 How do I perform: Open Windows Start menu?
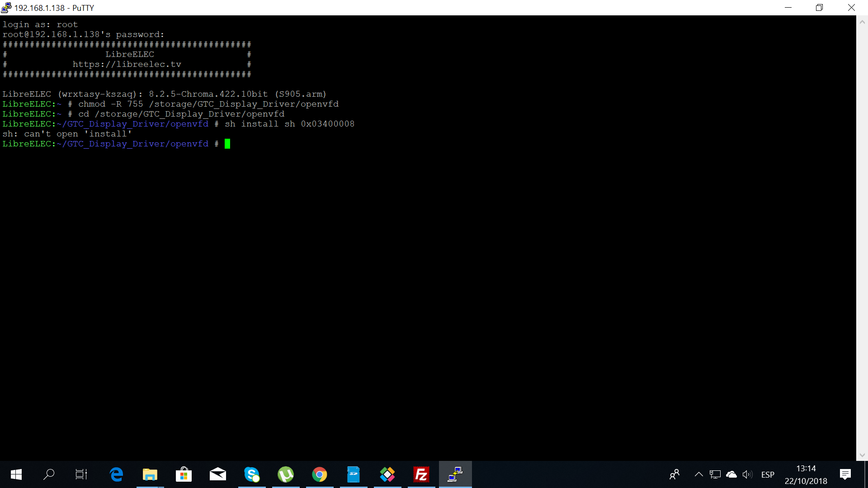click(x=16, y=474)
